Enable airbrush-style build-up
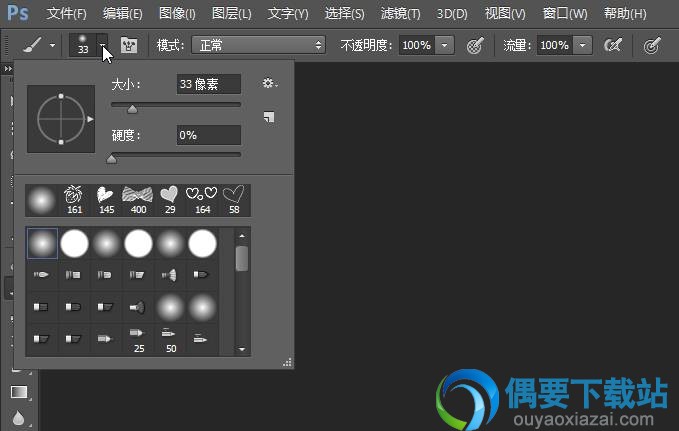The width and height of the screenshot is (679, 431). (x=613, y=45)
